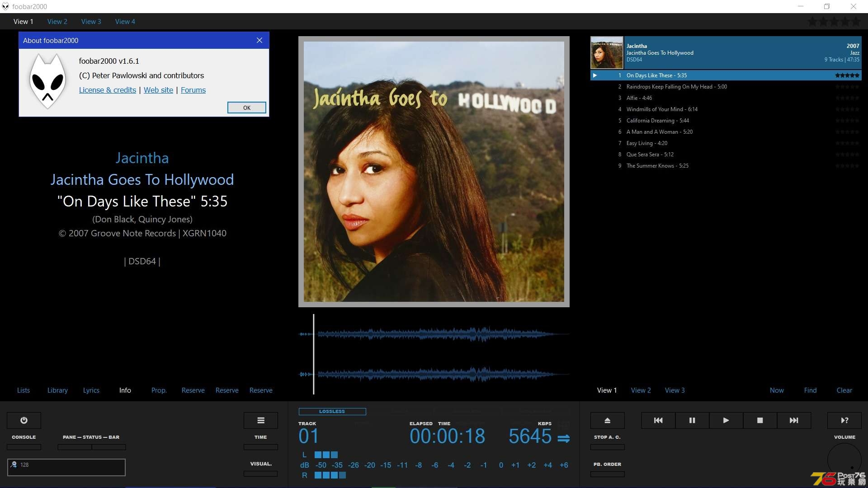Click the five-star rating on track 1 row
Screen dimensions: 868x488
847,75
